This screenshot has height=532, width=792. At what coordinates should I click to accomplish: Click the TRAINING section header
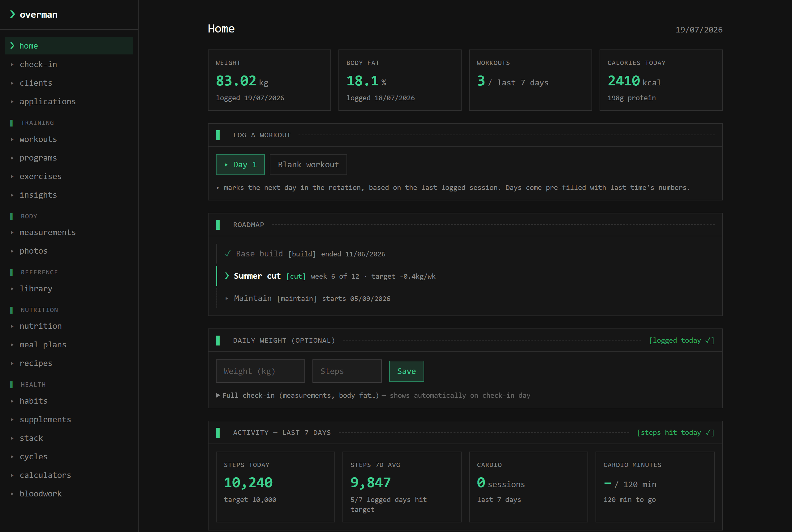37,123
